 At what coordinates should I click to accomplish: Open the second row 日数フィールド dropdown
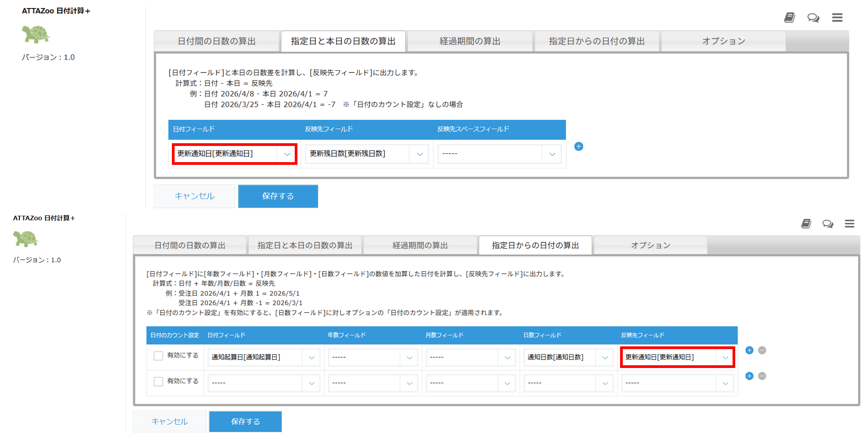point(568,383)
